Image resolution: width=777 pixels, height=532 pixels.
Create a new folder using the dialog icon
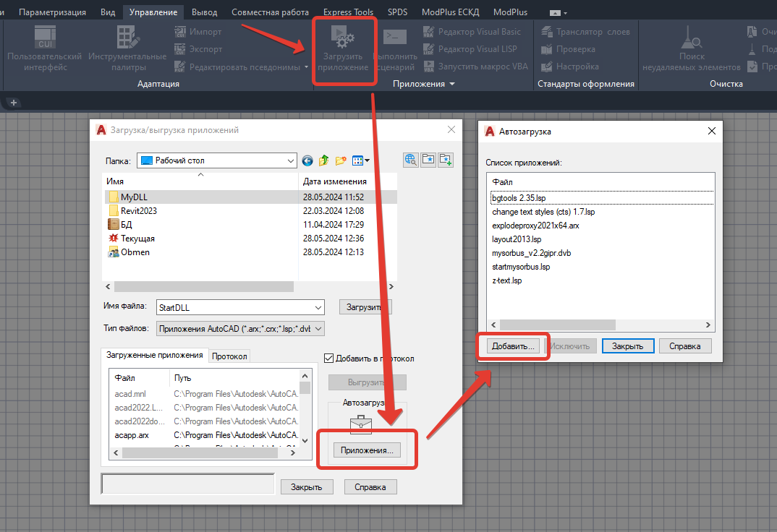[341, 160]
